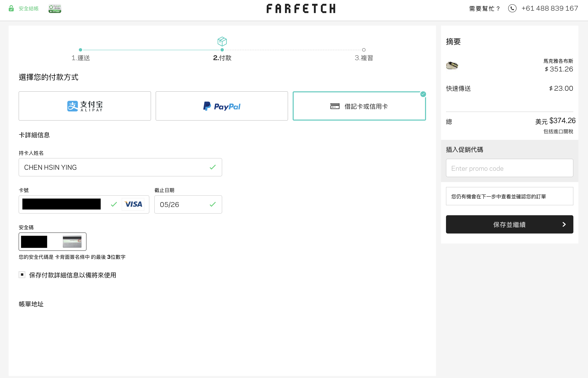
Task: Click the green secure checkout lock icon
Action: 11,8
